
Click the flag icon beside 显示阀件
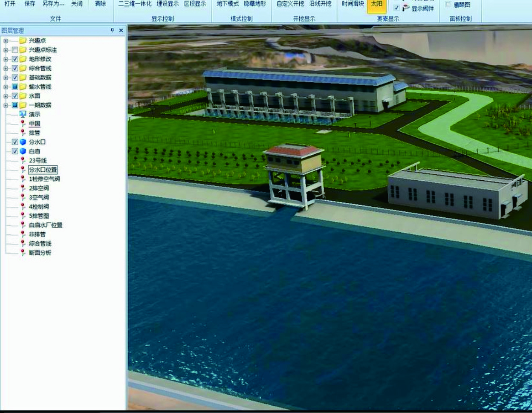(406, 8)
